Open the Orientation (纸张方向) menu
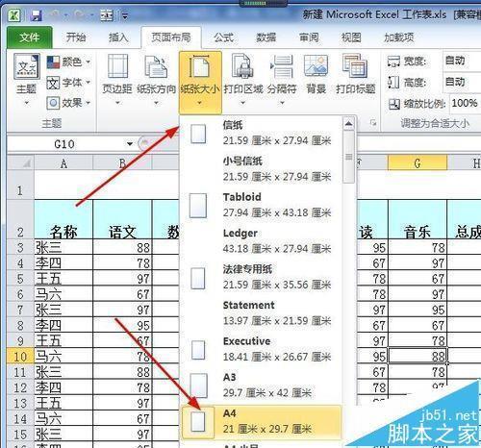Image resolution: width=481 pixels, height=448 pixels. pos(156,80)
